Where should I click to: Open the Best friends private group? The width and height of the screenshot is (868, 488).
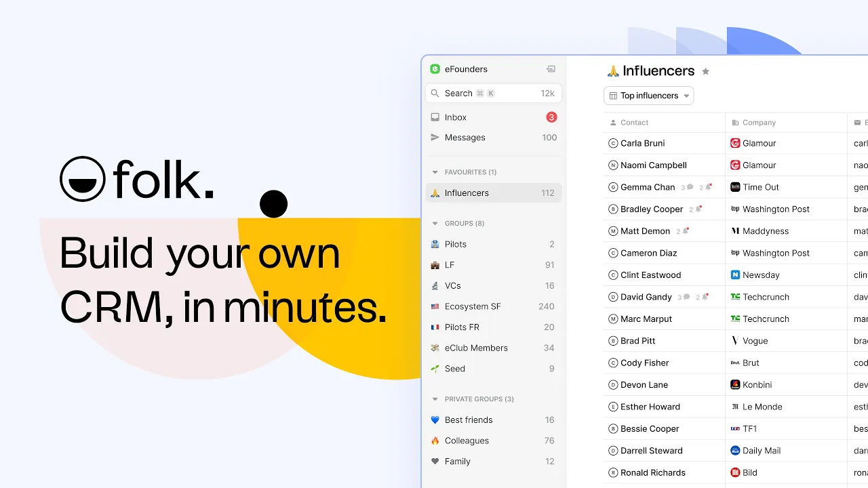click(494, 420)
